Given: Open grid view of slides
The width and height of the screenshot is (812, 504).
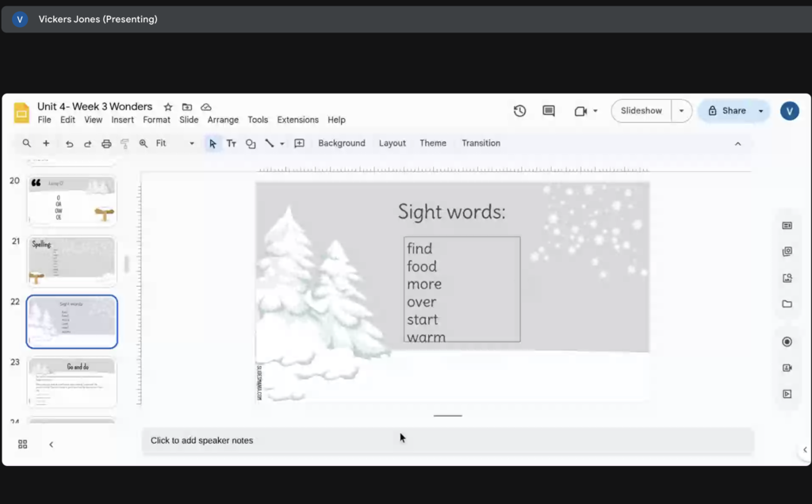Looking at the screenshot, I should click(22, 445).
